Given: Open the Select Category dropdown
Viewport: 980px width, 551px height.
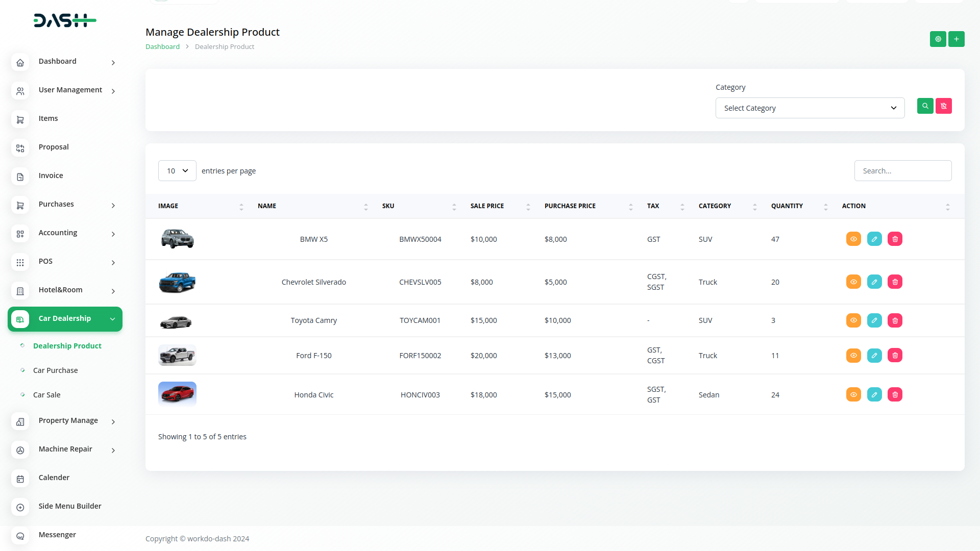Looking at the screenshot, I should (810, 108).
